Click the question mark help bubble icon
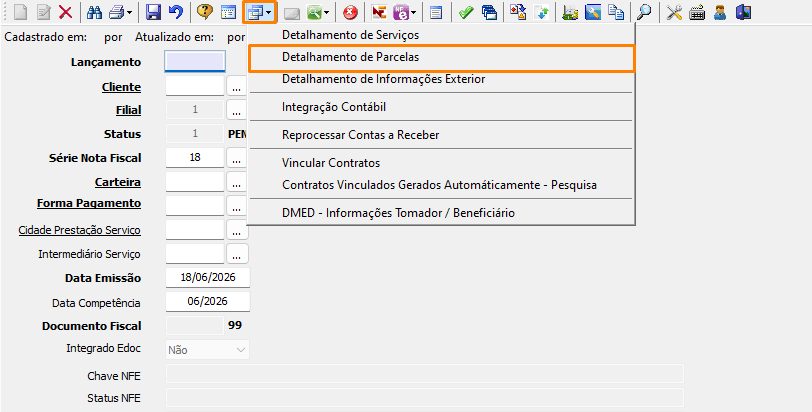812x412 pixels. 205,12
